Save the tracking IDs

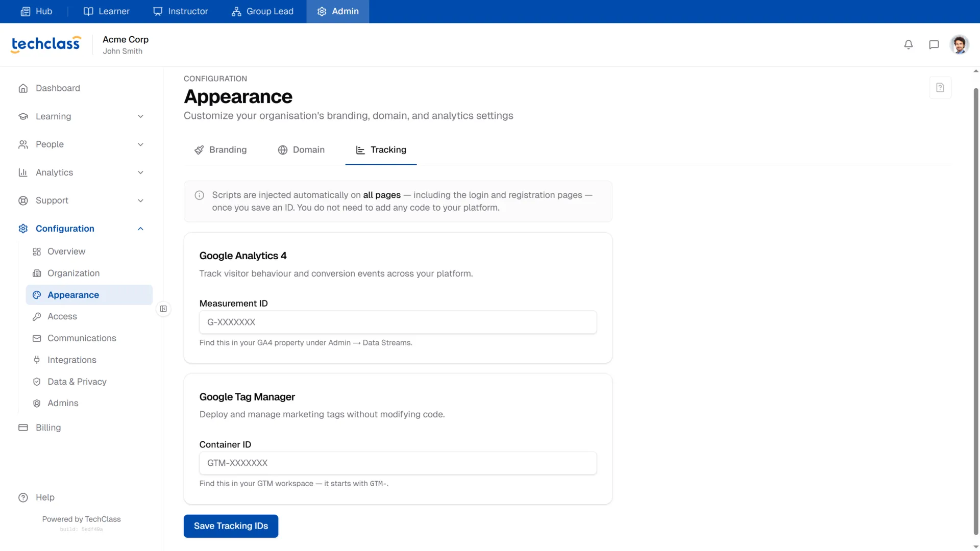(231, 526)
